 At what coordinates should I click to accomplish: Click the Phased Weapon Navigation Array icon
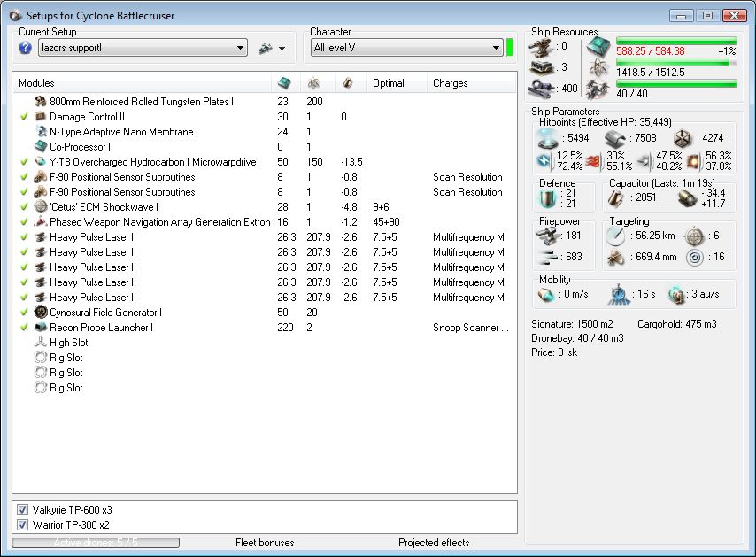click(41, 222)
